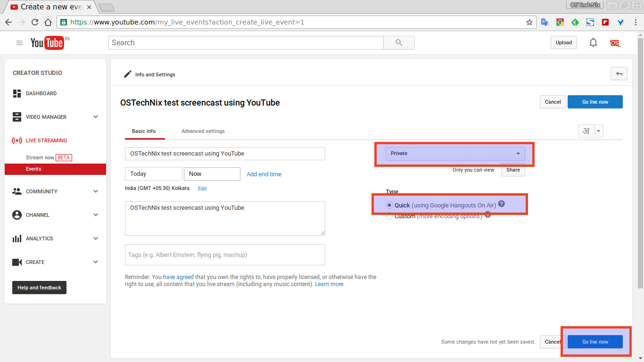Viewport: 644px width, 362px height.
Task: Open the OSTechNix account avatar
Action: [x=615, y=42]
